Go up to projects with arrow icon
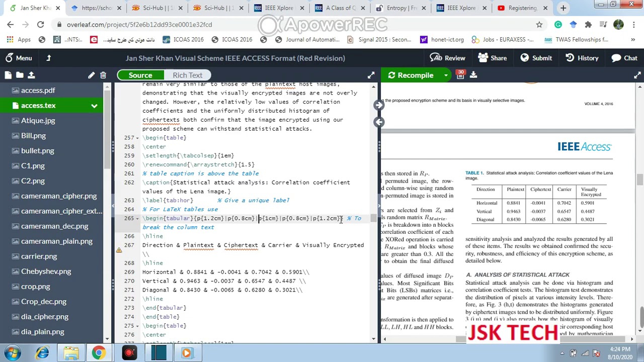 [x=49, y=58]
